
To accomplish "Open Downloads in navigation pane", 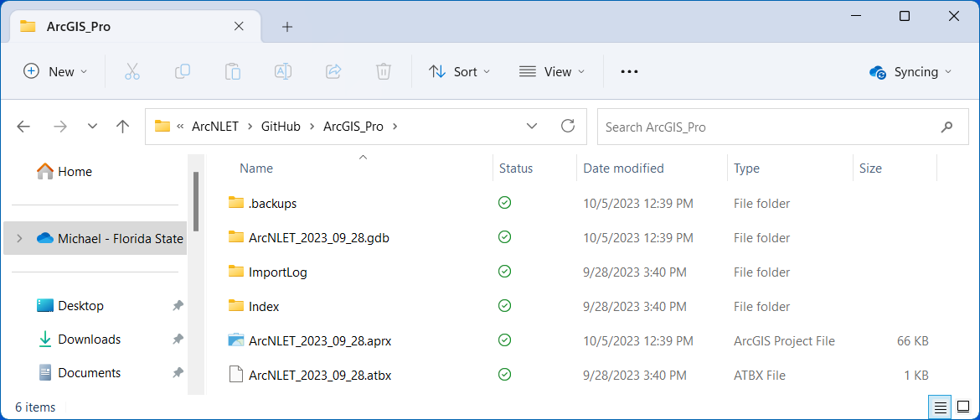I will pyautogui.click(x=79, y=340).
